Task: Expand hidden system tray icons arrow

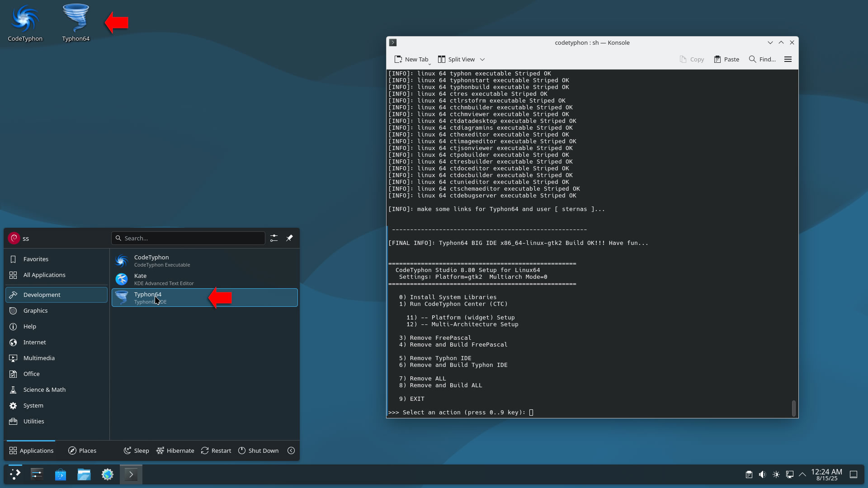Action: [802, 474]
